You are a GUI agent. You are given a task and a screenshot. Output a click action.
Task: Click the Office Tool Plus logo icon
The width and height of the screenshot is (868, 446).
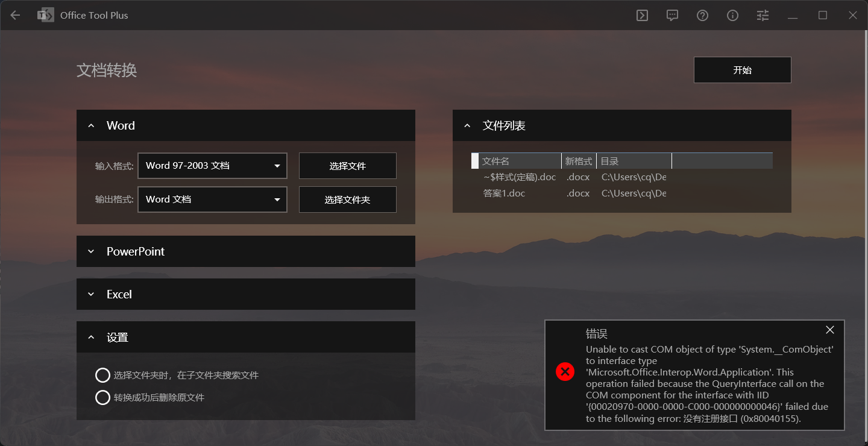[45, 15]
